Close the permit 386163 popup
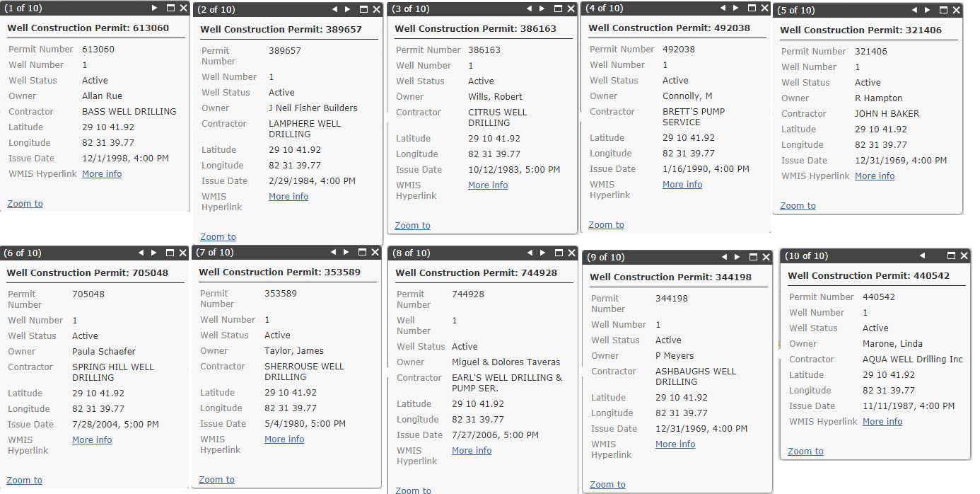The height and width of the screenshot is (494, 980). point(570,8)
